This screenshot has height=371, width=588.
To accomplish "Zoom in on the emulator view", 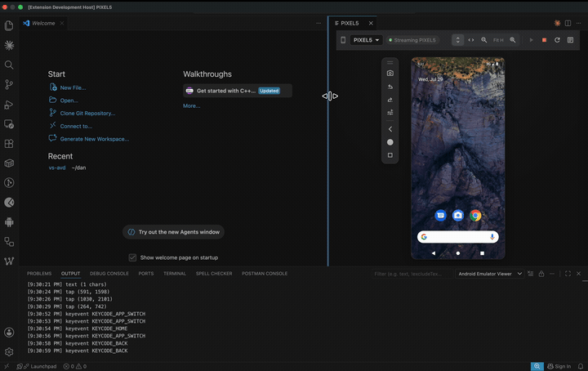I will [x=513, y=40].
